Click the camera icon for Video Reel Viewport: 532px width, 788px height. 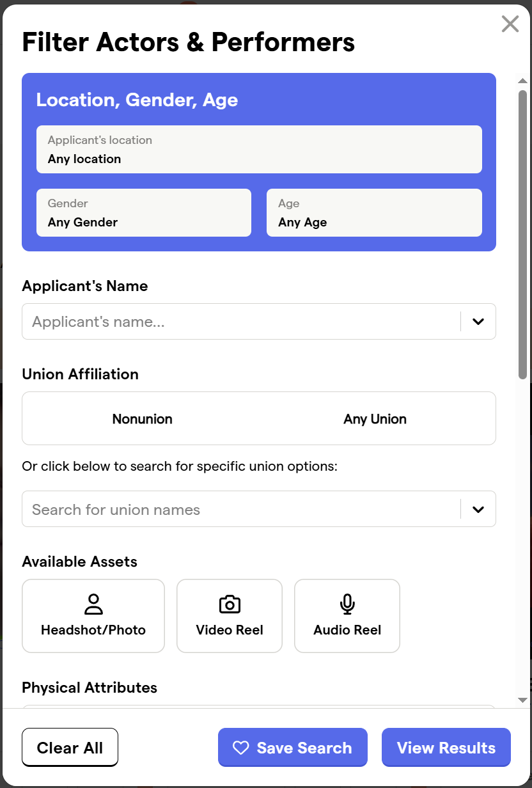[230, 604]
